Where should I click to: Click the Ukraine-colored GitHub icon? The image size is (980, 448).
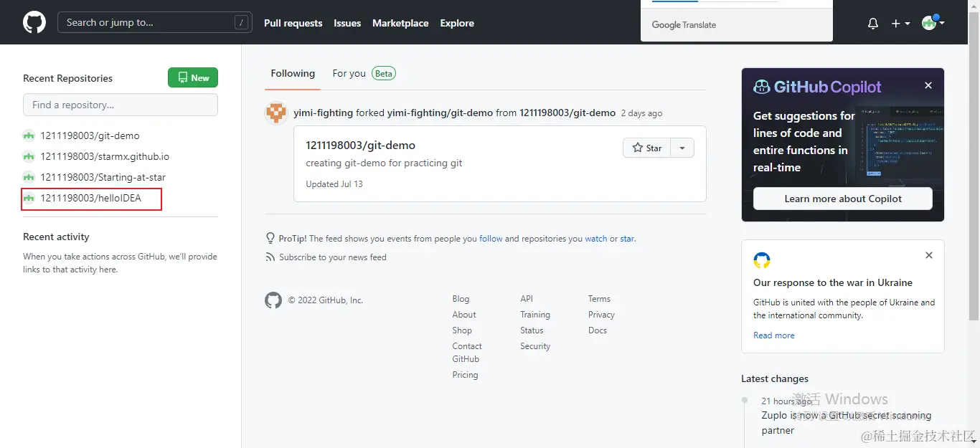[762, 259]
